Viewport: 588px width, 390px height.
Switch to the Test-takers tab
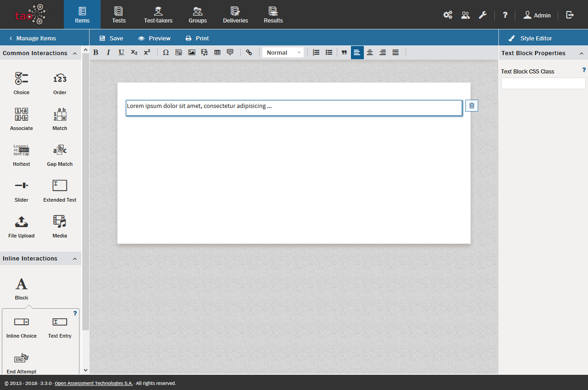click(x=158, y=15)
